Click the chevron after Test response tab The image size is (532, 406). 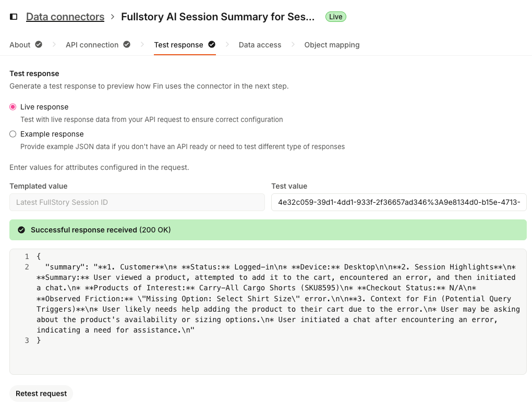click(x=227, y=45)
